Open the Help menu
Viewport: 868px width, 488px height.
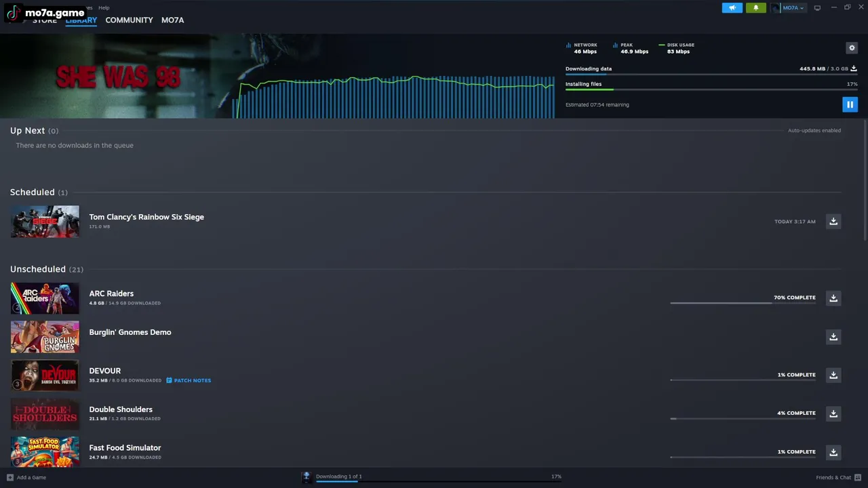[x=104, y=7]
